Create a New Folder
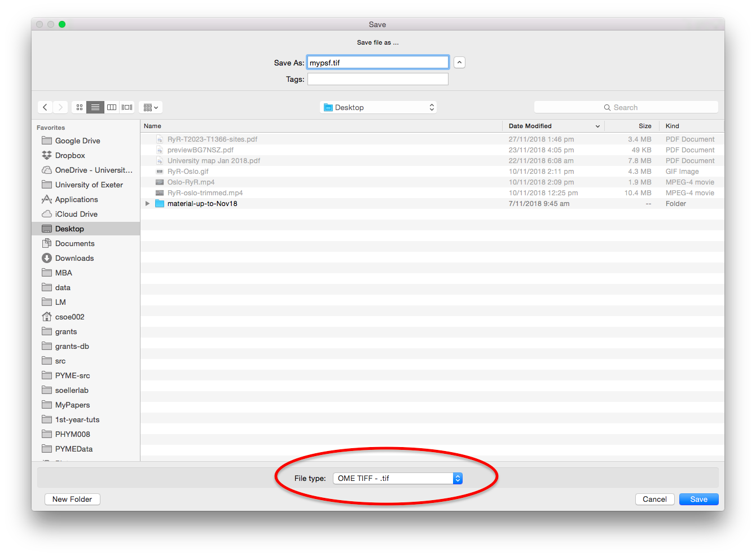The image size is (756, 556). click(72, 499)
